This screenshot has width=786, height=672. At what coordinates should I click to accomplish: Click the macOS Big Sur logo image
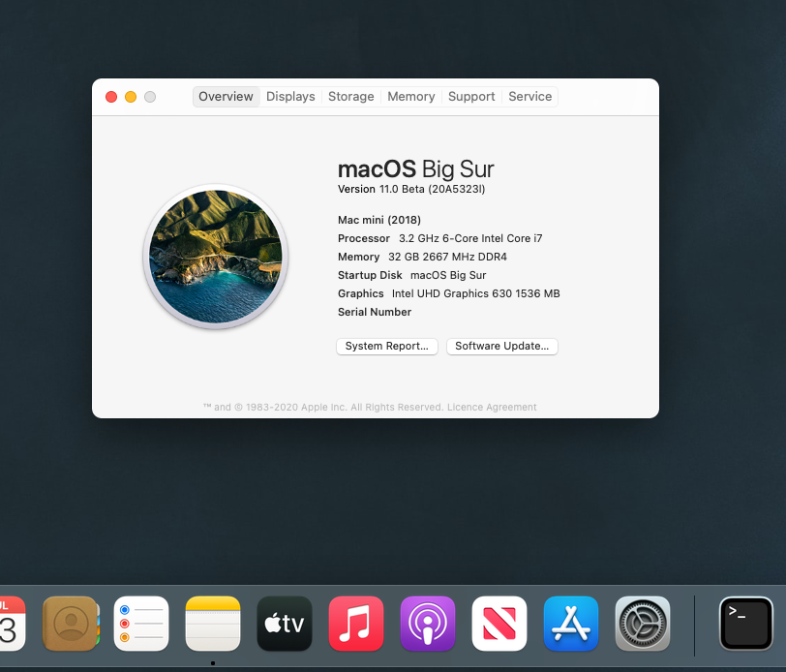(x=216, y=257)
